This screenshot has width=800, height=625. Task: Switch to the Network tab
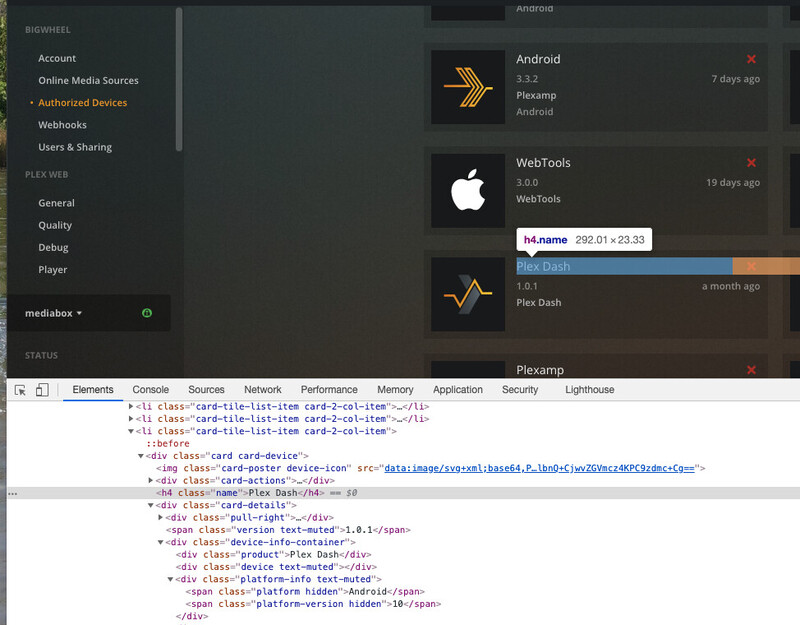pyautogui.click(x=263, y=390)
